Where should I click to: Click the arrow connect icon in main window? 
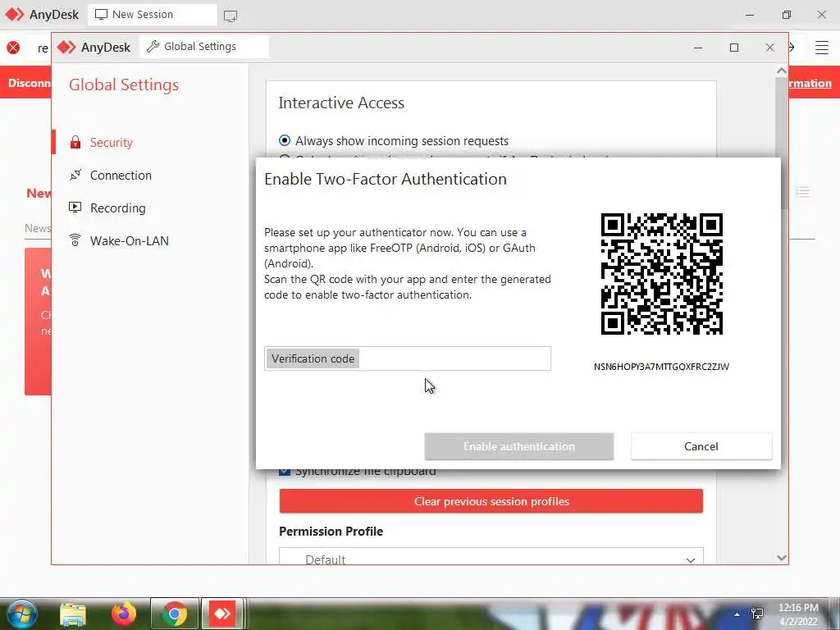(x=792, y=47)
